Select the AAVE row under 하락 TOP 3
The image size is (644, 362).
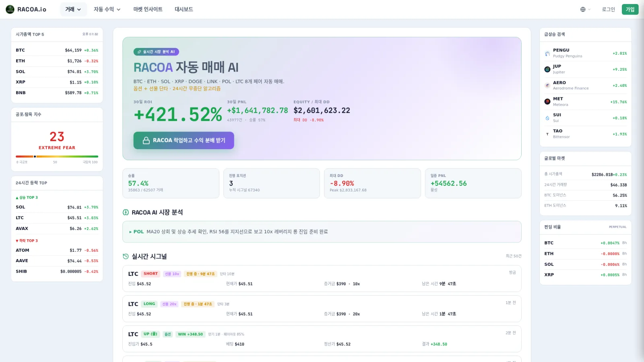(x=57, y=261)
